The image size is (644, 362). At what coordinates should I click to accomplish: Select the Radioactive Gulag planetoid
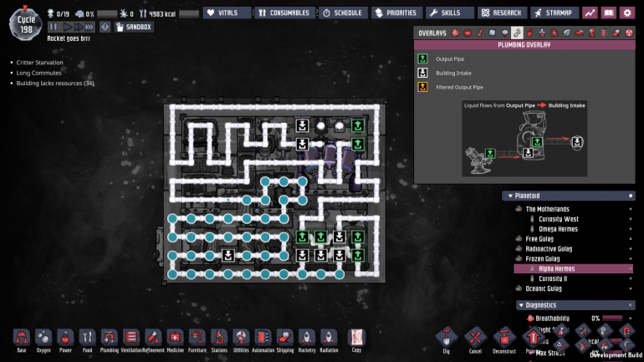click(x=549, y=249)
